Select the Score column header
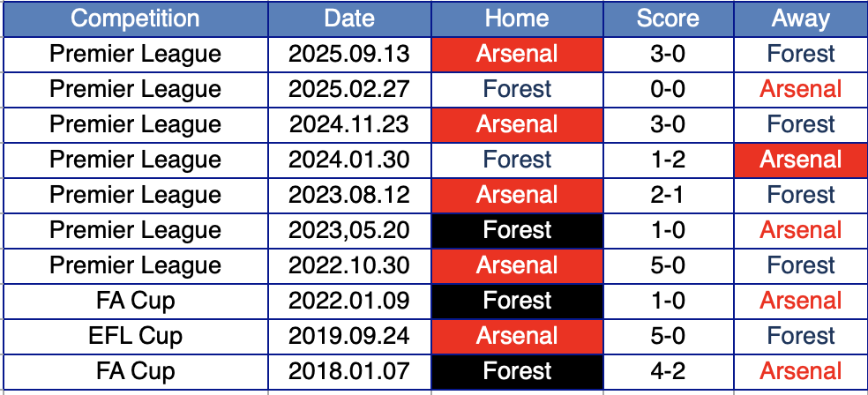Screen dimensions: 868x395 point(668,19)
